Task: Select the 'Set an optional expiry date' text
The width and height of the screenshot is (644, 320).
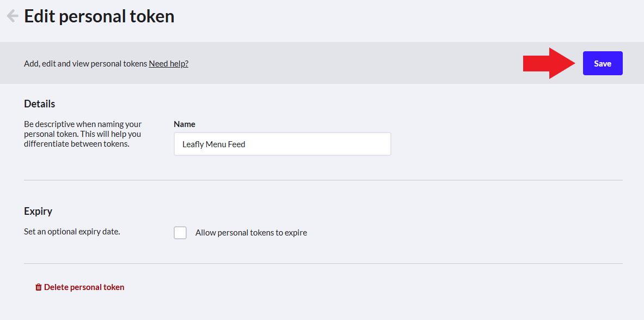Action: click(x=72, y=232)
